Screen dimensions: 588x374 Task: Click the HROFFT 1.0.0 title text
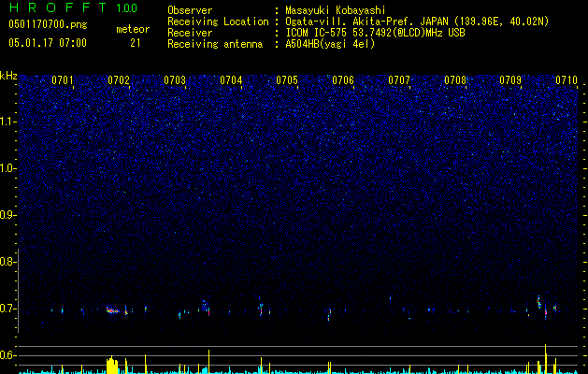[73, 7]
